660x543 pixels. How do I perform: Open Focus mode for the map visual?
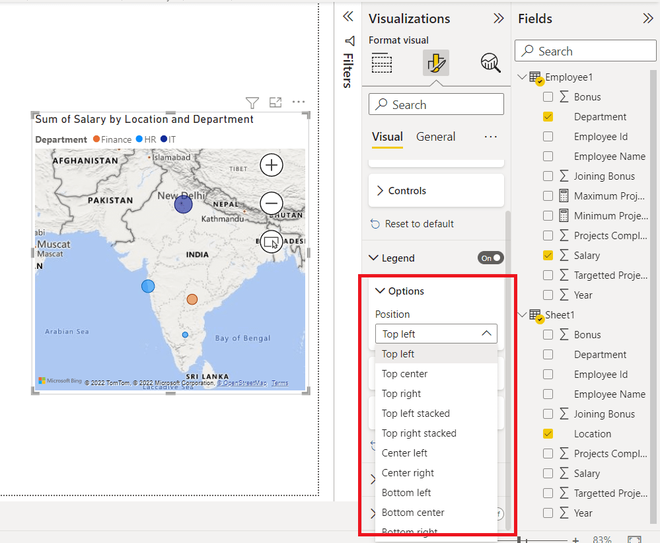pyautogui.click(x=275, y=102)
